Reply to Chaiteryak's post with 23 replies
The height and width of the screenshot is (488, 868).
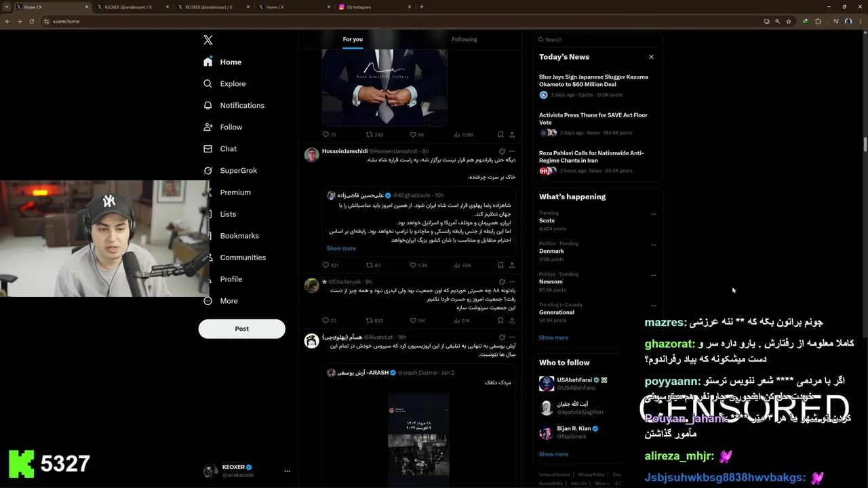(x=330, y=321)
